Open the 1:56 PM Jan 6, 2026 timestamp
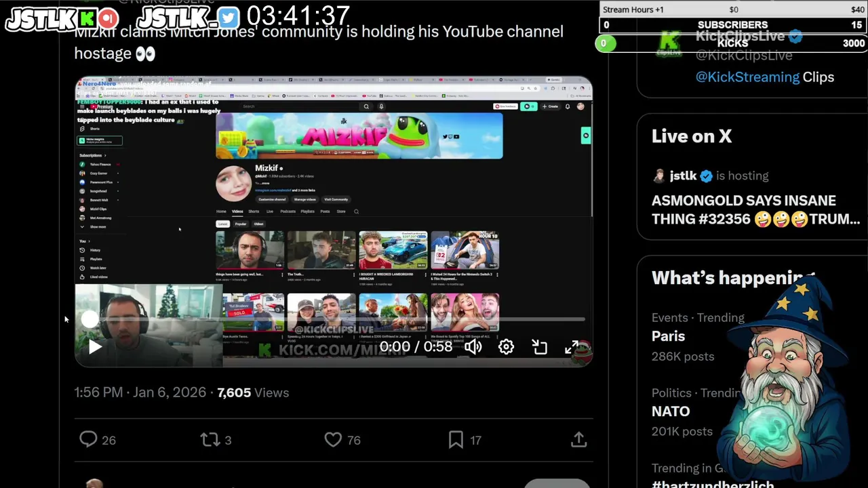Image resolution: width=868 pixels, height=488 pixels. click(140, 392)
